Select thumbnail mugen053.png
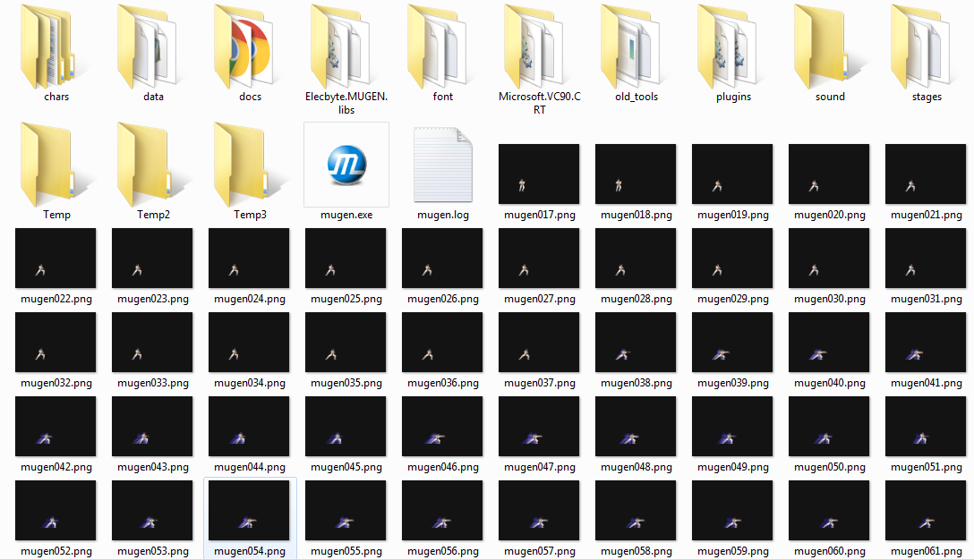 click(x=152, y=510)
